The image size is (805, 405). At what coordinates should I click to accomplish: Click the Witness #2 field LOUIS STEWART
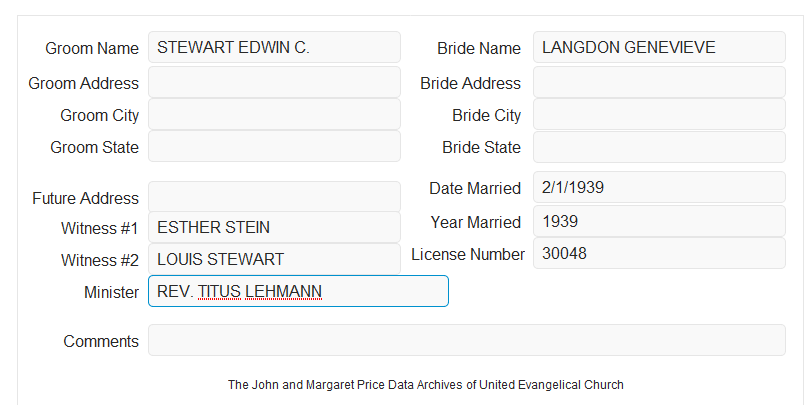click(274, 259)
